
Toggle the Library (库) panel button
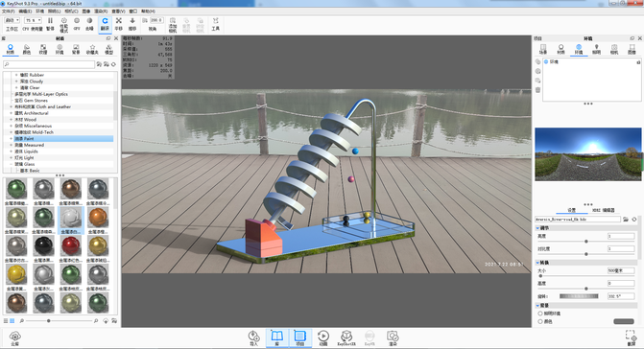point(276,338)
